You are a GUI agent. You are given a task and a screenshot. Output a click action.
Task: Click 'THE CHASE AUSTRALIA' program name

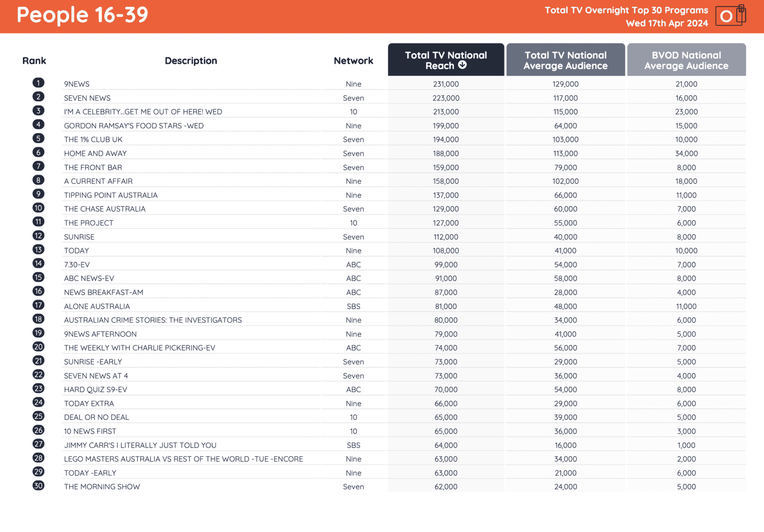point(105,209)
